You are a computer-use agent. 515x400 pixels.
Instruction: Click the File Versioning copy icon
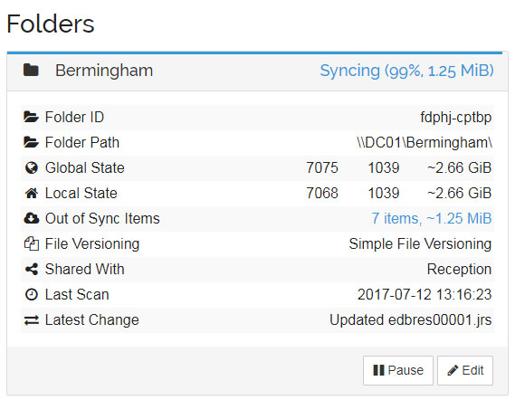click(x=31, y=244)
